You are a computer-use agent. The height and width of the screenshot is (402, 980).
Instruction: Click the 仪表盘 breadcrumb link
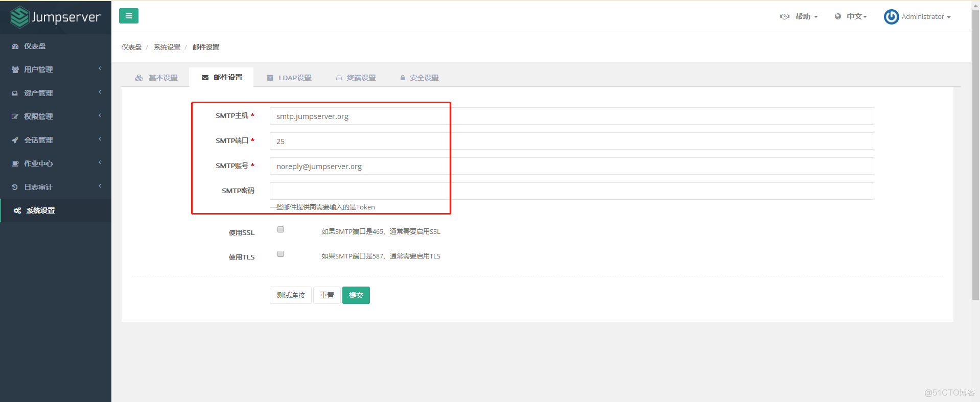point(131,47)
